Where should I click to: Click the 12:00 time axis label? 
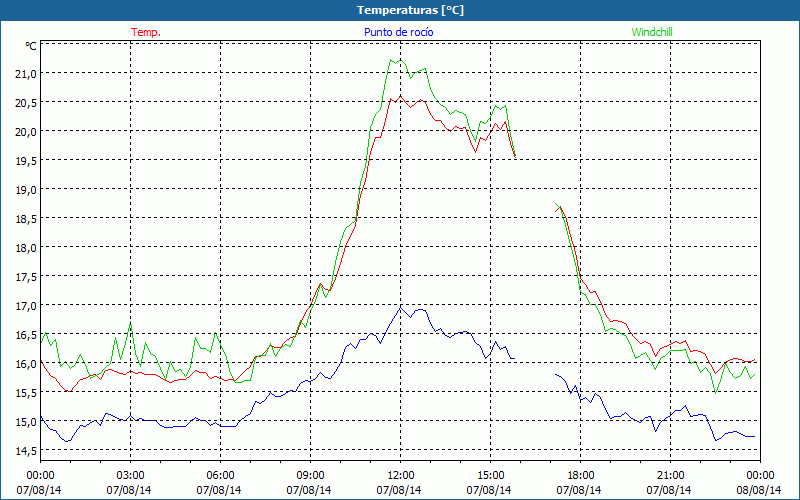pos(401,475)
